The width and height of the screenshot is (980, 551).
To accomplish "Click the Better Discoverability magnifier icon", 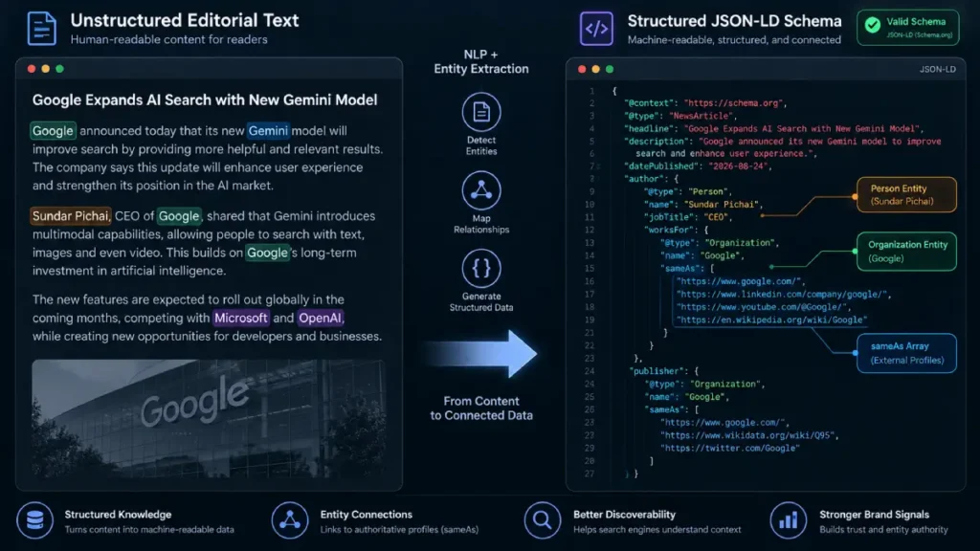I will (543, 519).
